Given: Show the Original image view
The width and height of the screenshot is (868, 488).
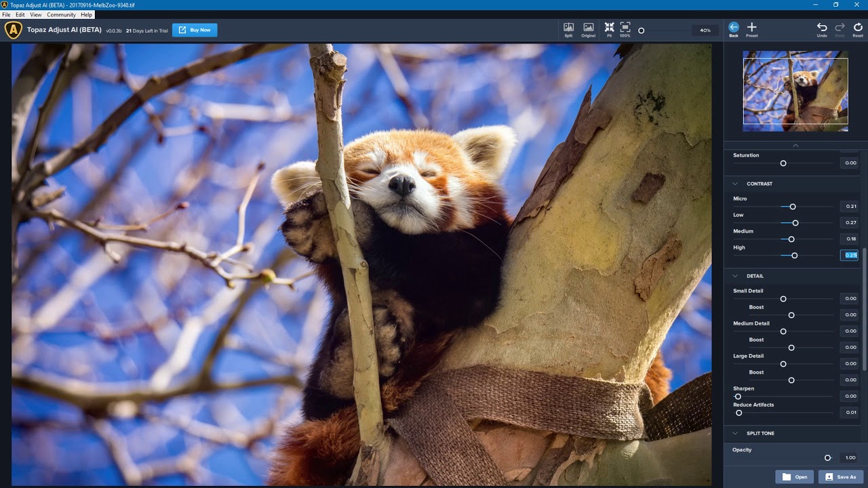Looking at the screenshot, I should [589, 29].
